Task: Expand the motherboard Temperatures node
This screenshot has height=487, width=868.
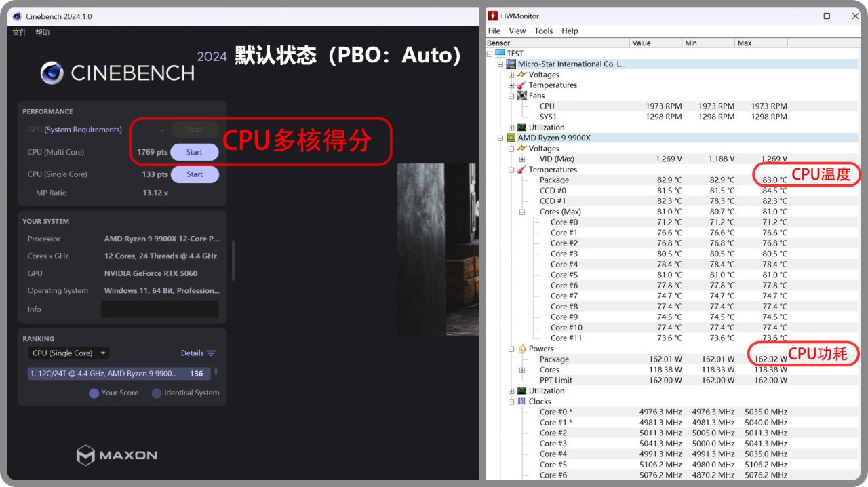Action: 511,85
